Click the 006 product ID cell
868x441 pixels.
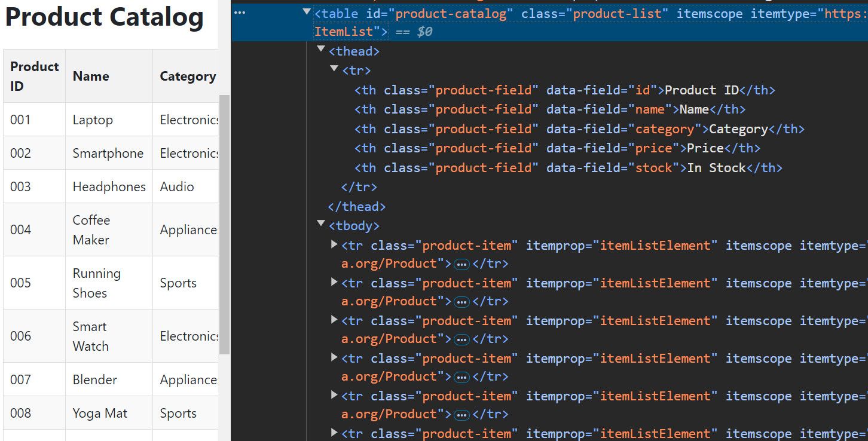(35, 336)
